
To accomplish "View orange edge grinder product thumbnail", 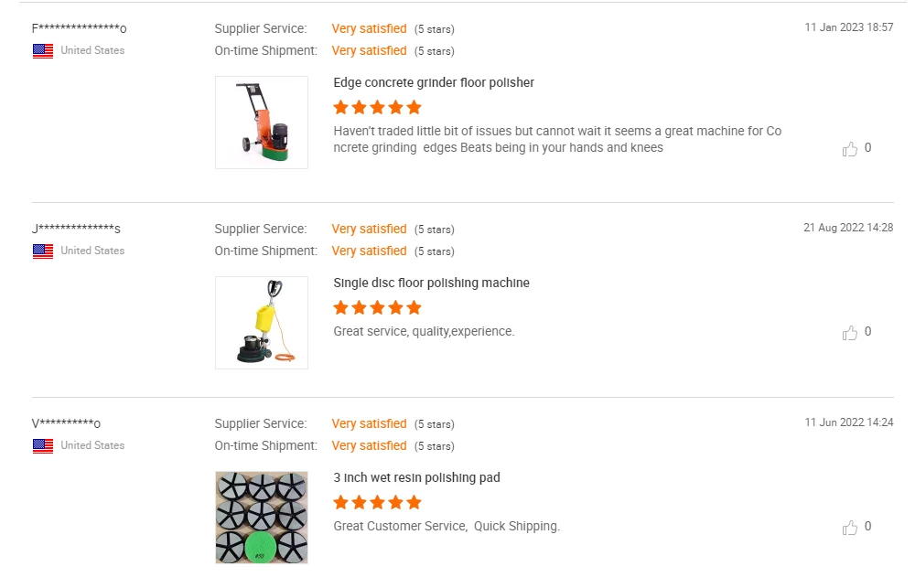I will click(262, 123).
